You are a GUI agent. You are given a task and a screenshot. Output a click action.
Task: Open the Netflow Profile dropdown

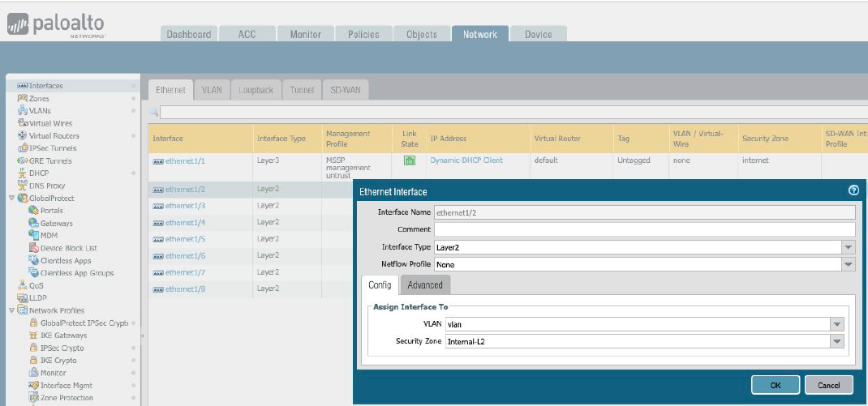tap(849, 264)
